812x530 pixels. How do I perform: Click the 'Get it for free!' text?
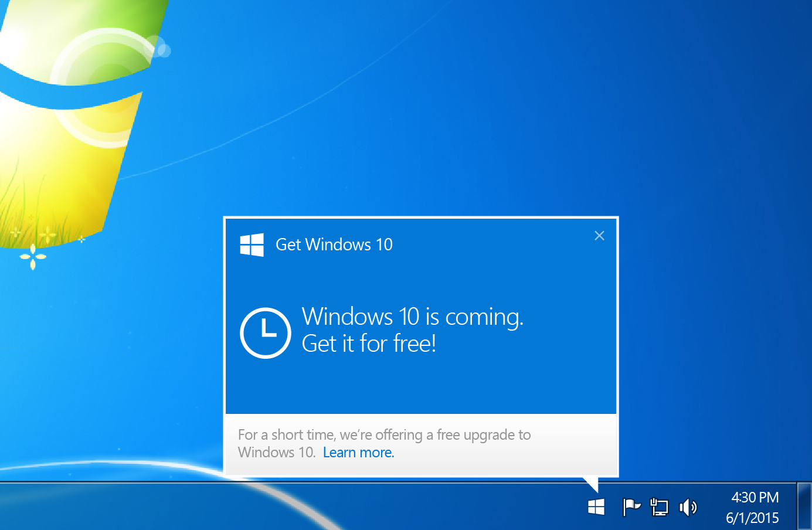pyautogui.click(x=369, y=344)
